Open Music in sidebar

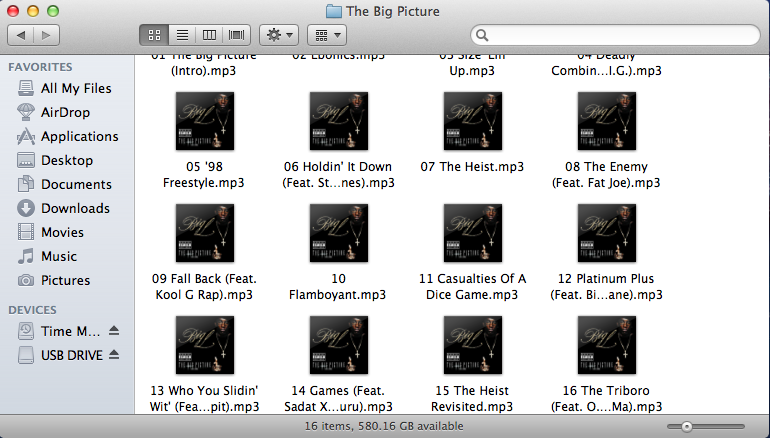point(67,256)
